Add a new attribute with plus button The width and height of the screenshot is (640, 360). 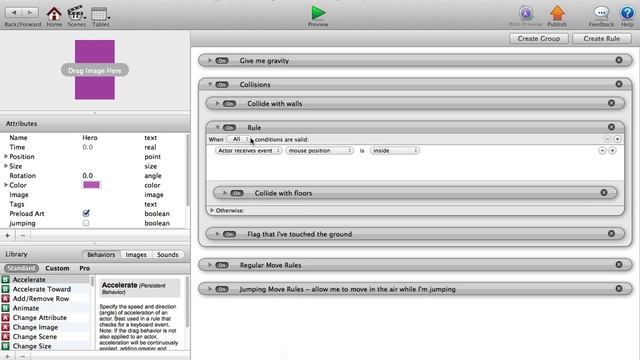point(7,236)
